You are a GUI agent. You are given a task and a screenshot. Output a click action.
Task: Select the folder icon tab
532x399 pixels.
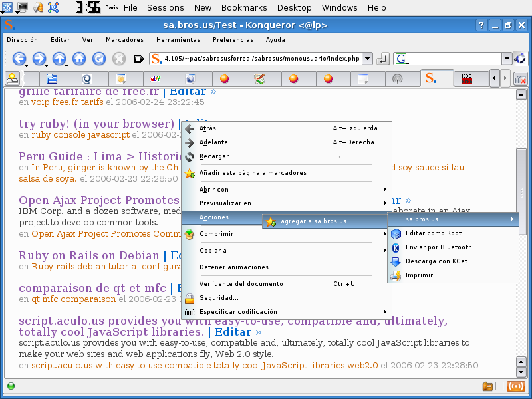click(x=57, y=79)
